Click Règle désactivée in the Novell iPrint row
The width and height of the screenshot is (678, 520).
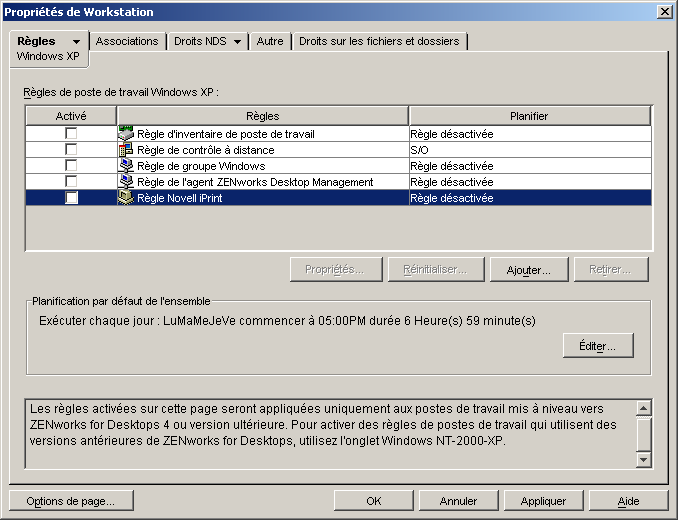[x=530, y=198]
